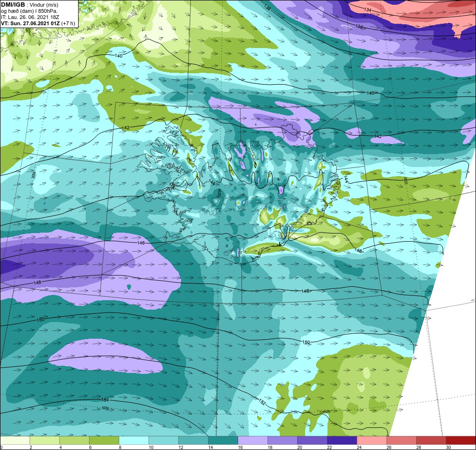Click the 142 contour label west of Westfjords
This screenshot has height=450, width=476.
(x=125, y=128)
